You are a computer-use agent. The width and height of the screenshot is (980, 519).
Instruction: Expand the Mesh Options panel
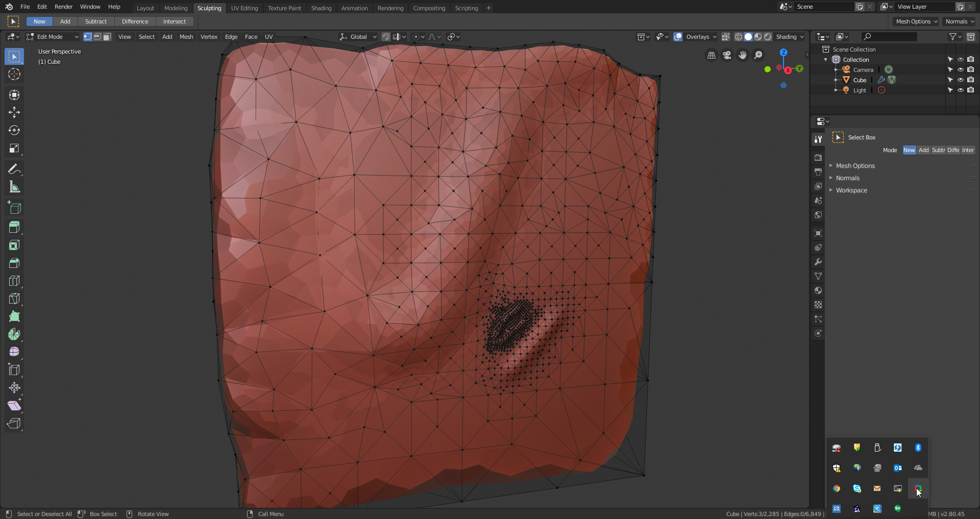(855, 166)
